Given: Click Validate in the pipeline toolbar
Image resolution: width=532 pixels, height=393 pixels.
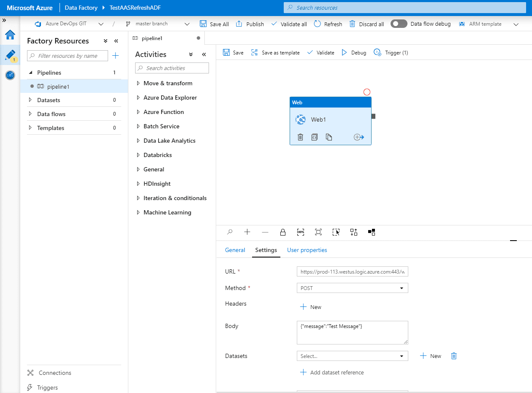Looking at the screenshot, I should 320,53.
